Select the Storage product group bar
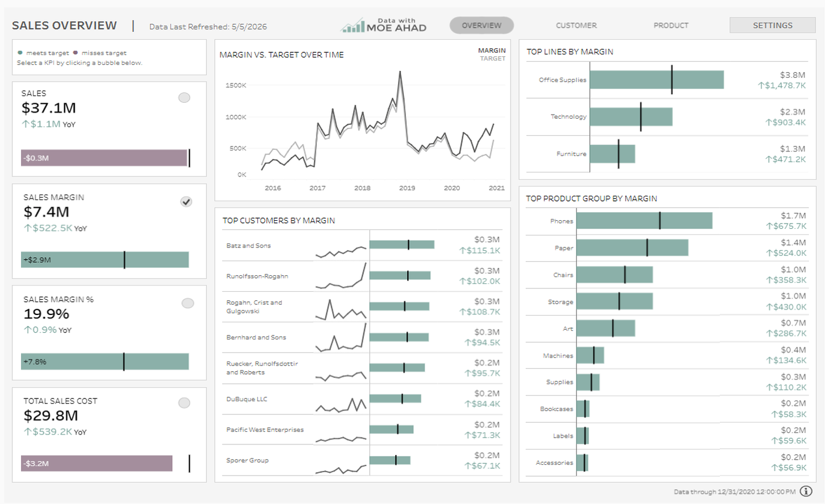Screen dimensions: 825x504 615,301
